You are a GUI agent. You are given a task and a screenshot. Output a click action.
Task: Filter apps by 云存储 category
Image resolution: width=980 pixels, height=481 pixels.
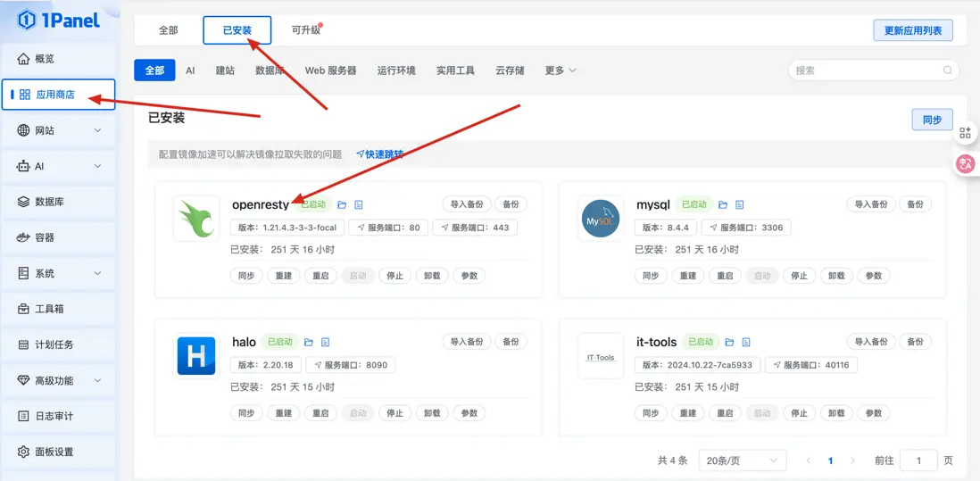(510, 70)
